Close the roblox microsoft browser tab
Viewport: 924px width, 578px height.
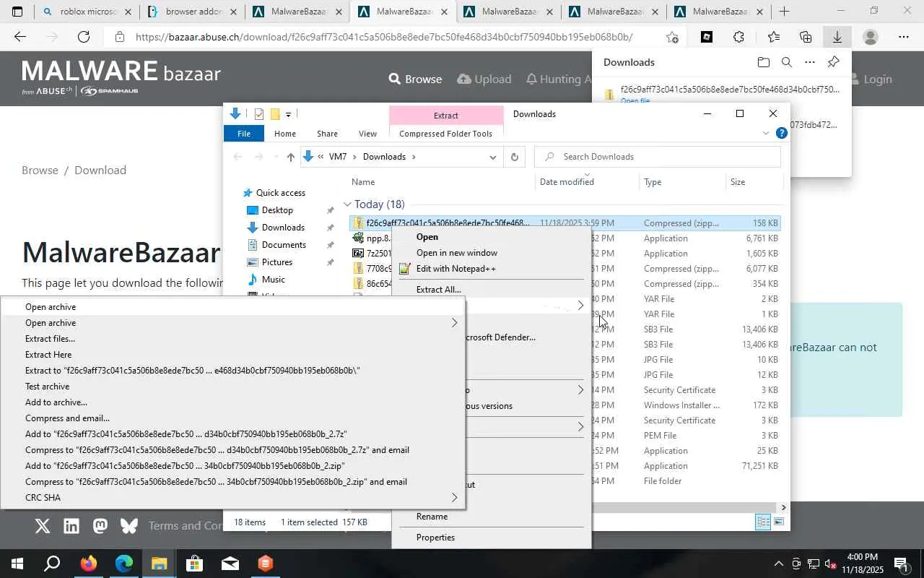128,12
